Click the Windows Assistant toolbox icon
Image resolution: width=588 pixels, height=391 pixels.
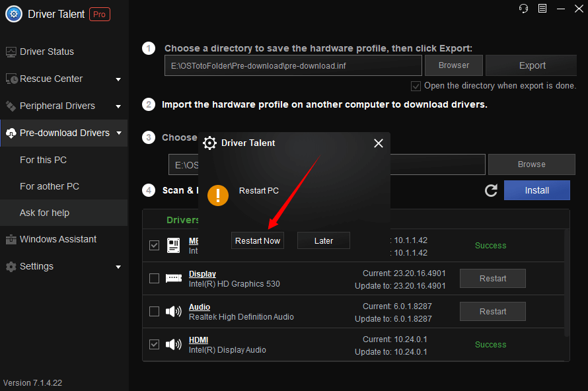pos(11,239)
